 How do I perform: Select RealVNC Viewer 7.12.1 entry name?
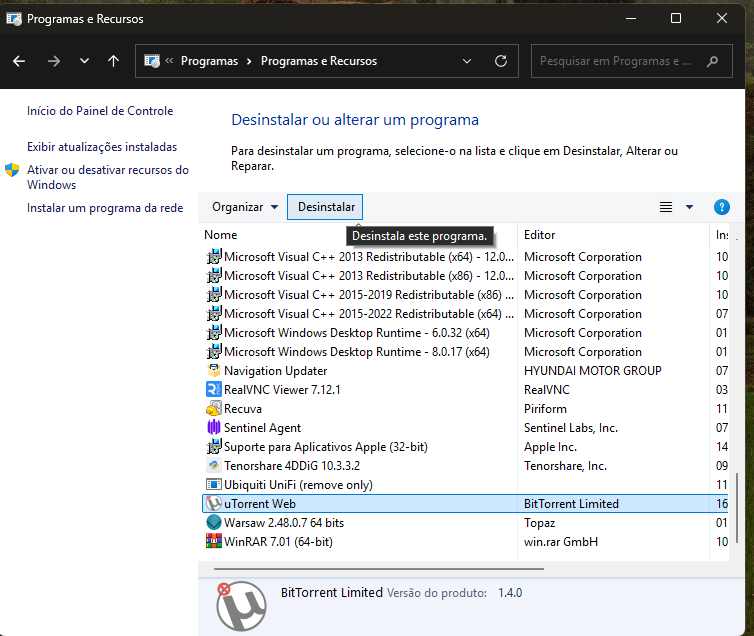point(282,390)
